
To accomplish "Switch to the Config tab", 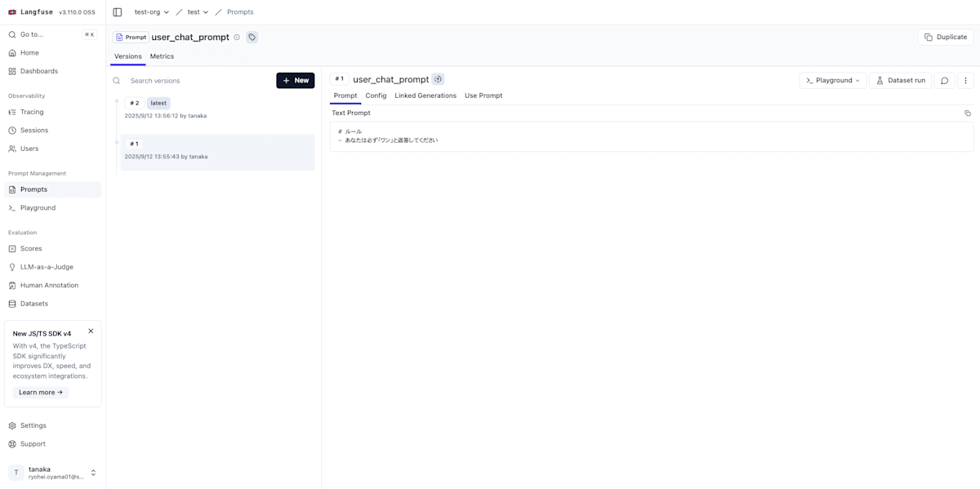I will [x=376, y=96].
